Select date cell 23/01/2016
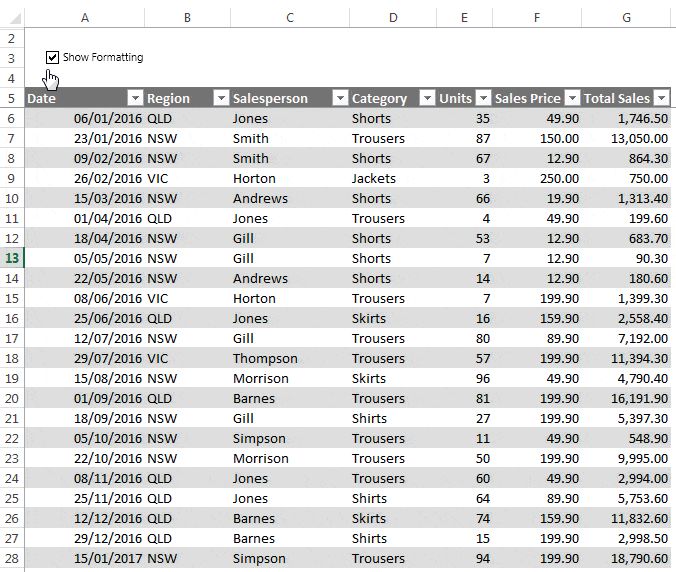 tap(84, 138)
